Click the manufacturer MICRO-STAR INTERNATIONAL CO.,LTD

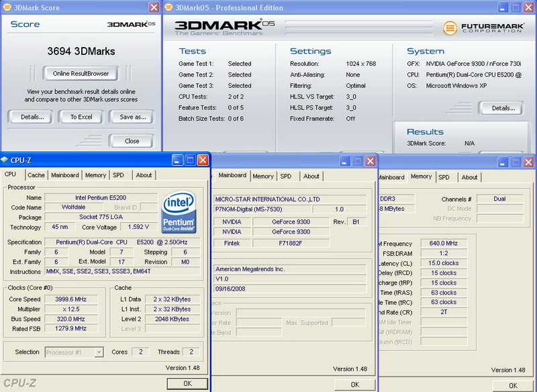pos(290,199)
